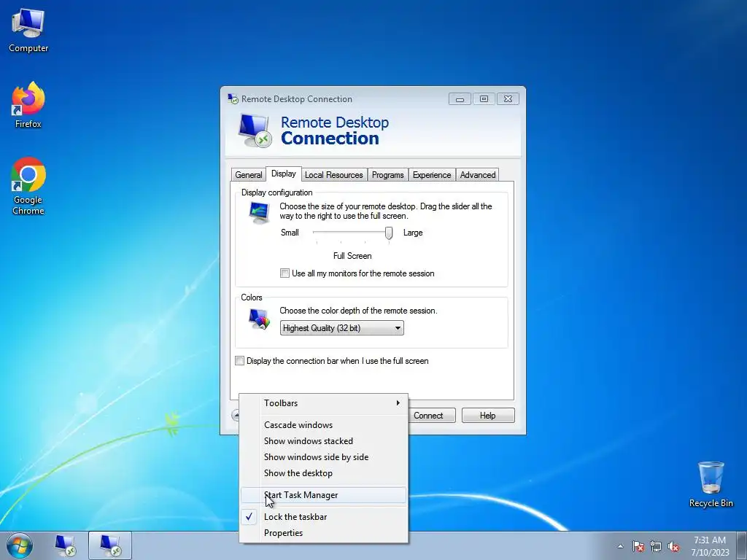Screen dimensions: 747x560
Task: Click the muted volume tray icon
Action: click(x=673, y=546)
